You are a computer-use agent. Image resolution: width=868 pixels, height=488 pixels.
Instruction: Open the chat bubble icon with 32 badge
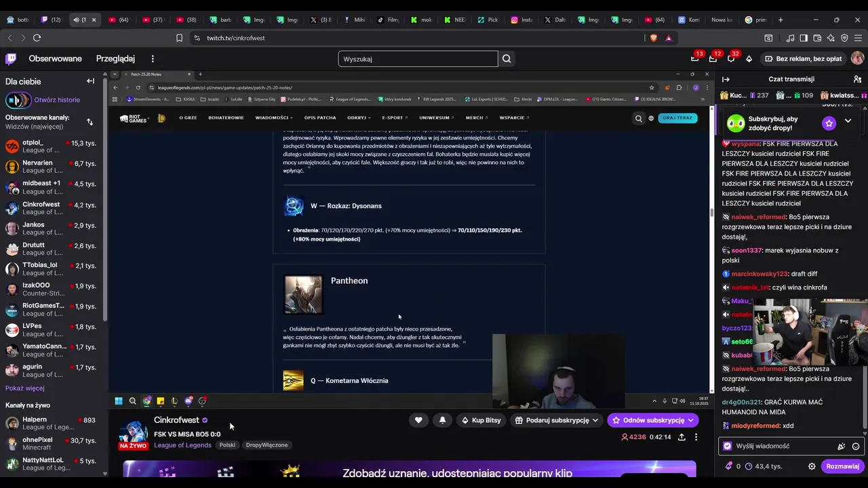(731, 59)
